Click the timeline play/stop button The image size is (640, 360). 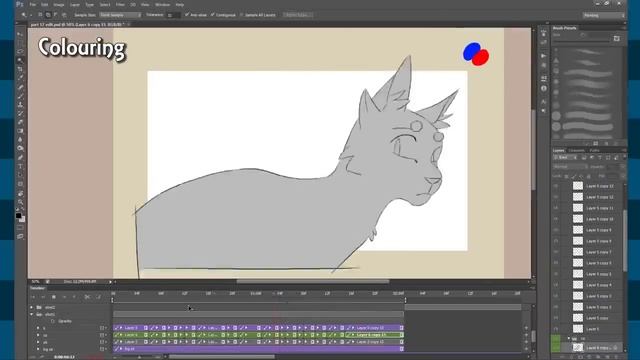click(54, 297)
